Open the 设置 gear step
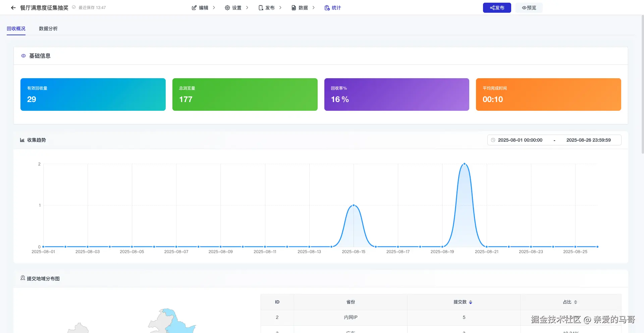Image resolution: width=644 pixels, height=333 pixels. [x=233, y=8]
